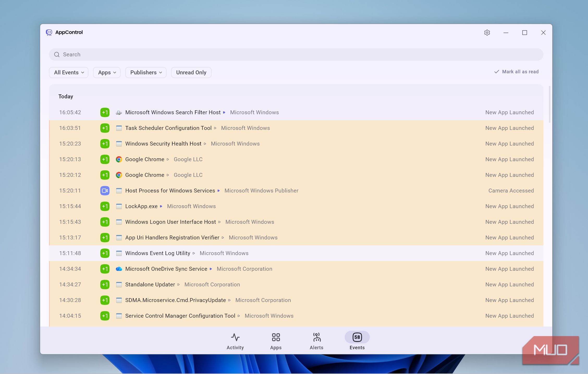
Task: Click the events list scrollbar thumb
Action: 549,104
